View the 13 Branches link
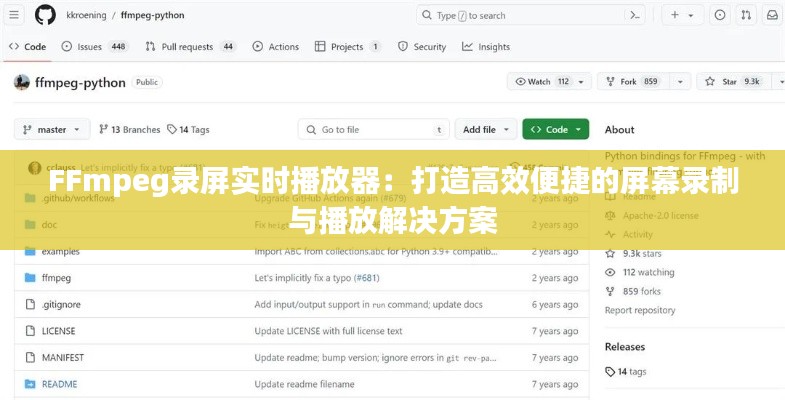This screenshot has width=785, height=400. click(129, 129)
